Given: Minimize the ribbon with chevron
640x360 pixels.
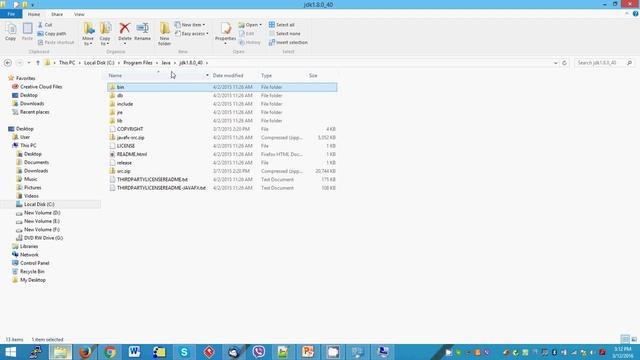Looking at the screenshot, I should [627, 14].
